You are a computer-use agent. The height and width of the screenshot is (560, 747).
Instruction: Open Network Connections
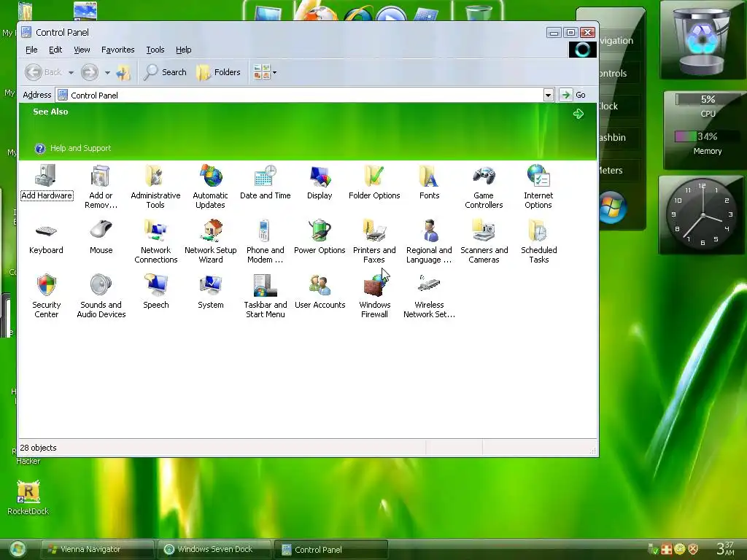pos(156,241)
